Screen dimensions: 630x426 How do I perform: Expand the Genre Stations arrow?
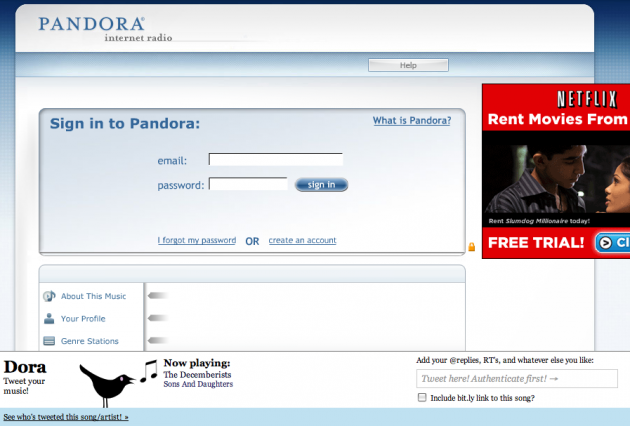pyautogui.click(x=158, y=340)
